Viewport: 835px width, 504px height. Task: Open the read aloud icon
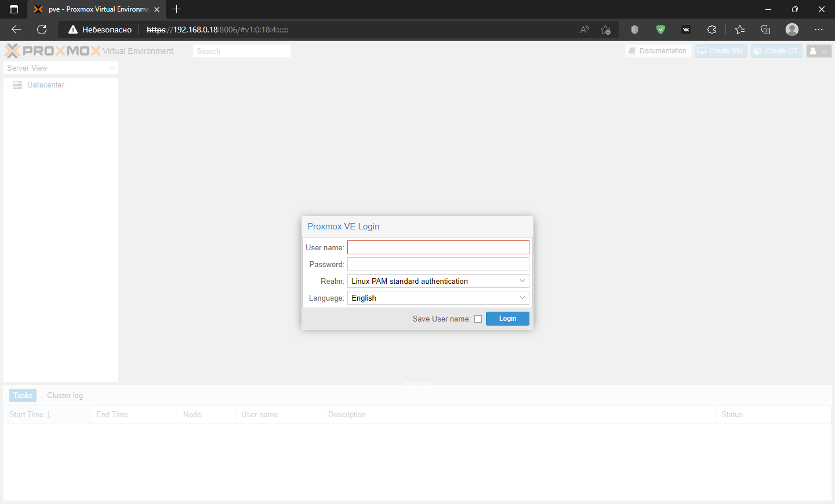pos(584,30)
